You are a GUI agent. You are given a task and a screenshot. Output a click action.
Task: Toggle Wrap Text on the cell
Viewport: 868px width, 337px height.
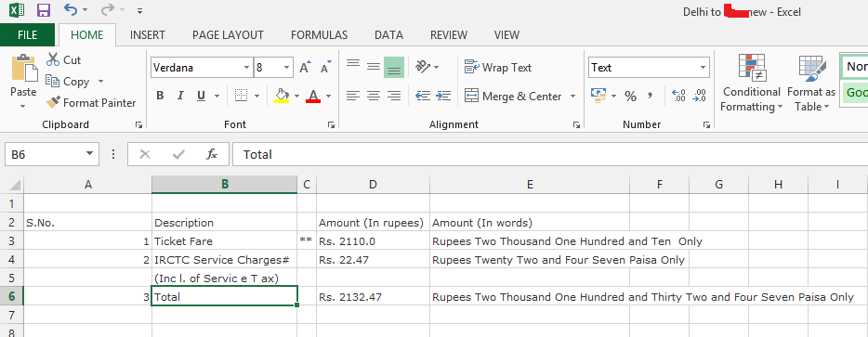(x=498, y=68)
